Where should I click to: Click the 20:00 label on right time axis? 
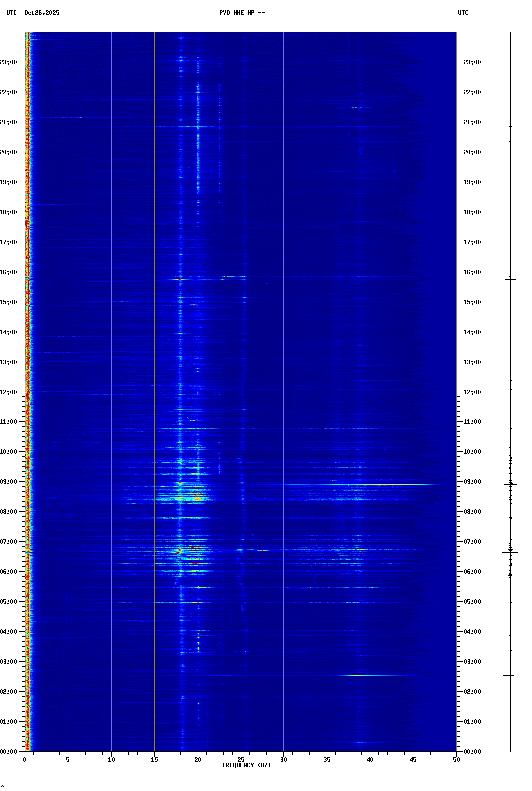pos(472,152)
